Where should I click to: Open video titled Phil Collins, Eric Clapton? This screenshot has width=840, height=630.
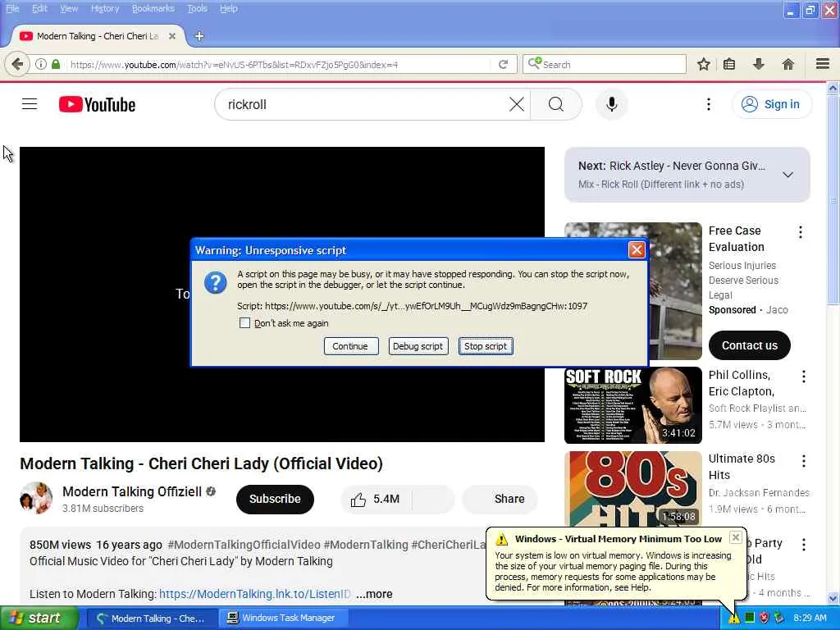click(x=742, y=383)
